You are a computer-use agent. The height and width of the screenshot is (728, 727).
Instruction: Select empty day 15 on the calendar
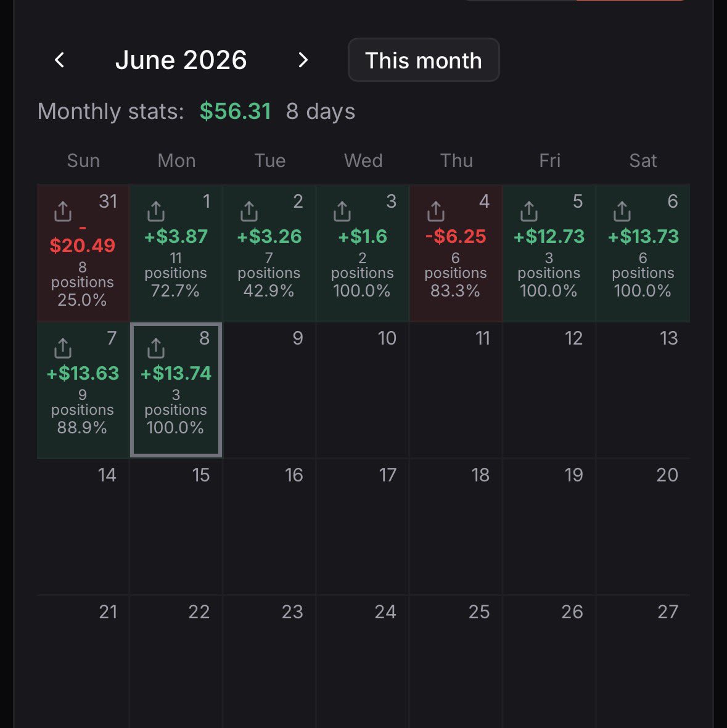[x=176, y=526]
